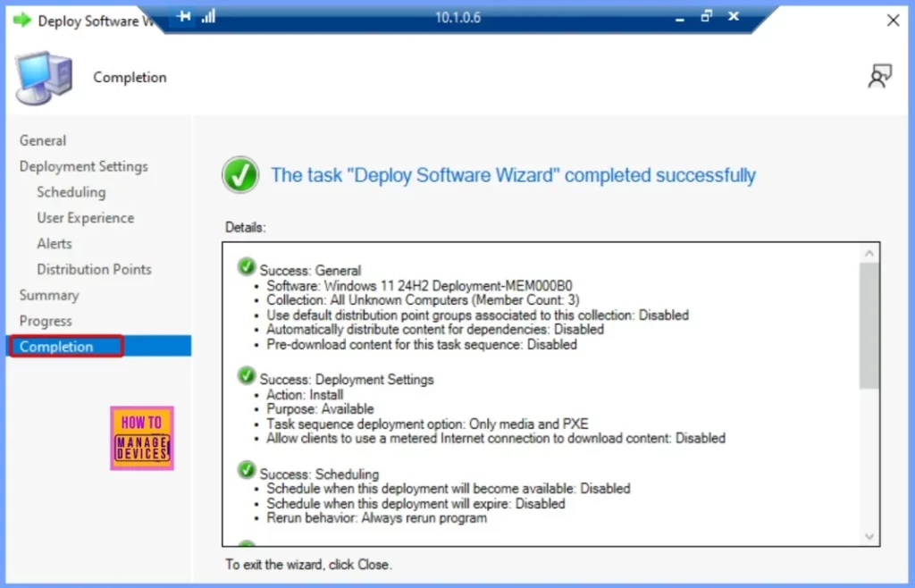Click "Automatically distribute content for dependencies: Disabled"
Screen dimensions: 915x588
pos(435,330)
